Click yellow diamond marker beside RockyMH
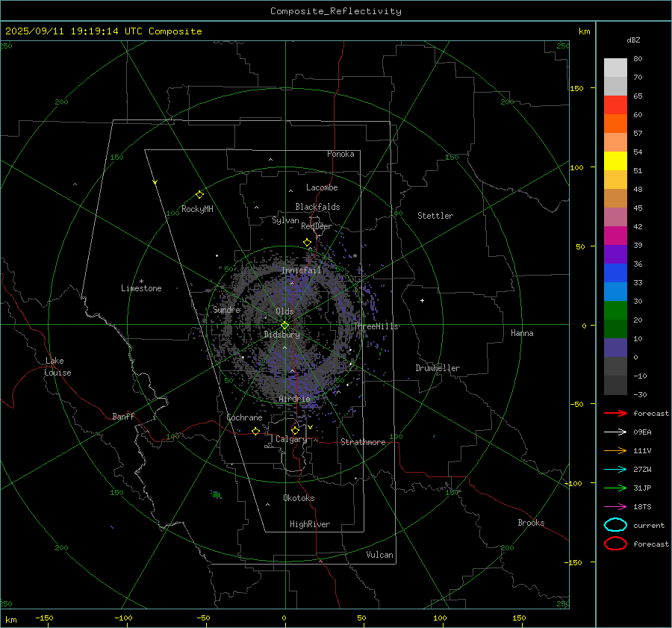This screenshot has height=628, width=672. point(199,195)
